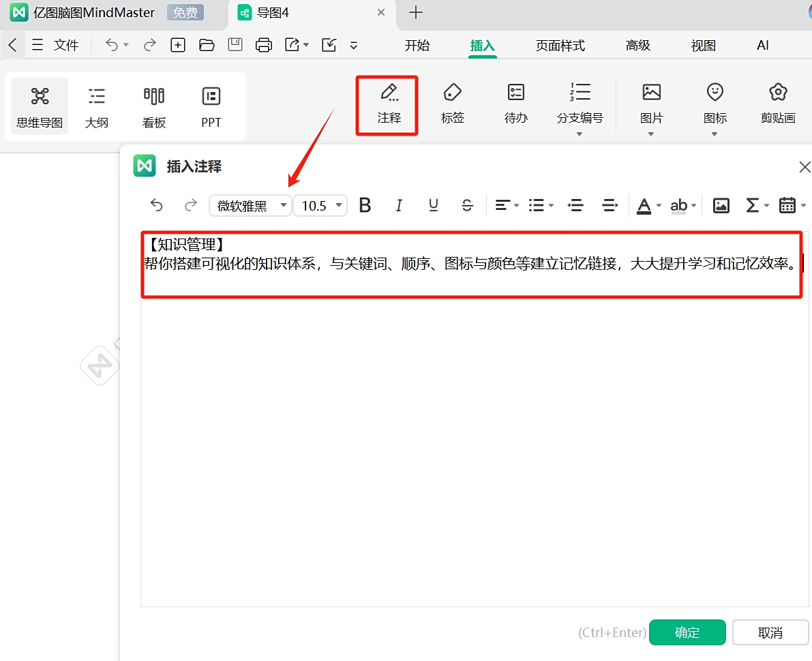Open the 开始 ribbon tab

417,46
